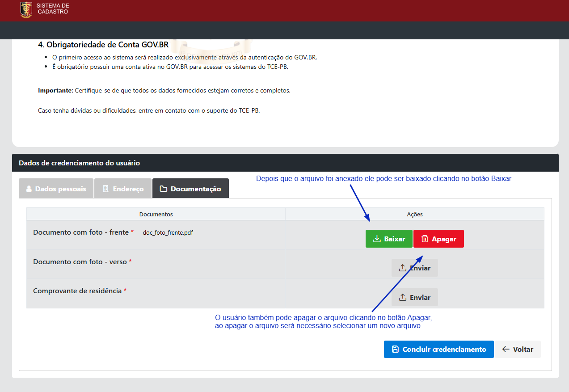Click the save disk icon in Concluir credenciamento
The height and width of the screenshot is (392, 569).
click(x=395, y=350)
